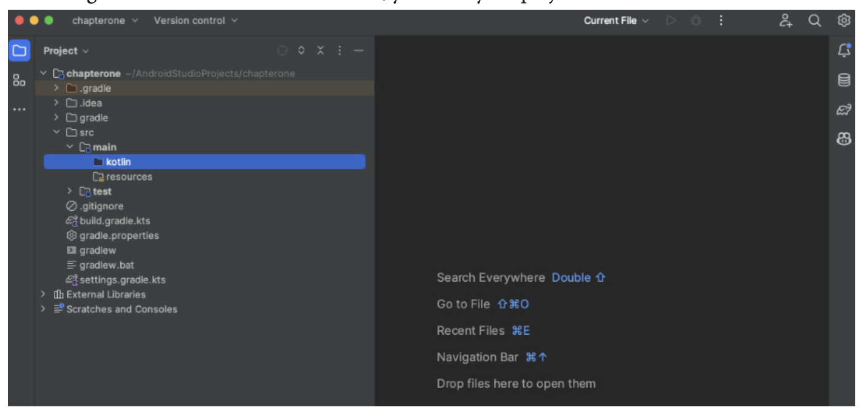Expand the External Libraries node

click(43, 295)
